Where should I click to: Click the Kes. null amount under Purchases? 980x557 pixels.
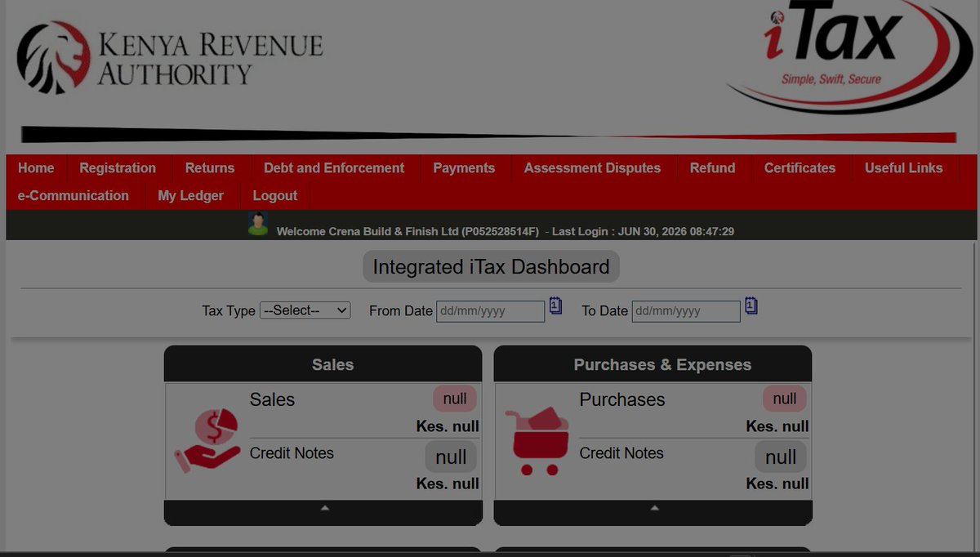(777, 426)
